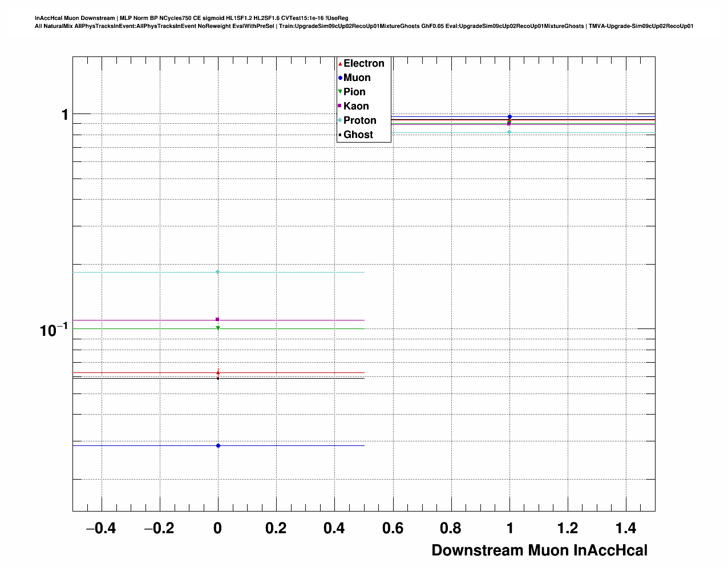Click the black Ghost legend marker

[340, 135]
